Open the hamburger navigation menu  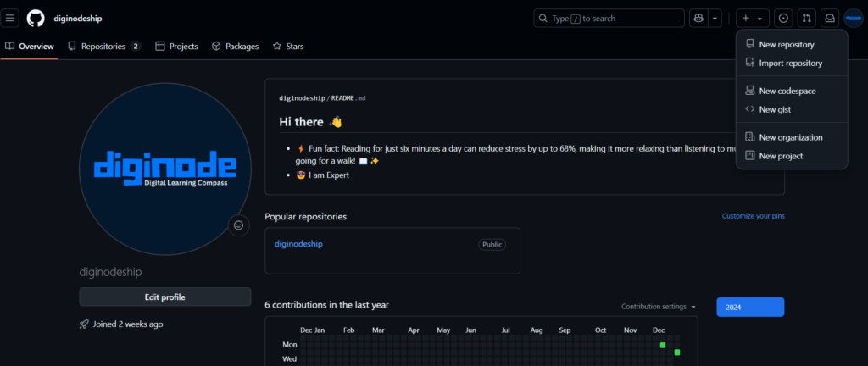pyautogui.click(x=10, y=18)
